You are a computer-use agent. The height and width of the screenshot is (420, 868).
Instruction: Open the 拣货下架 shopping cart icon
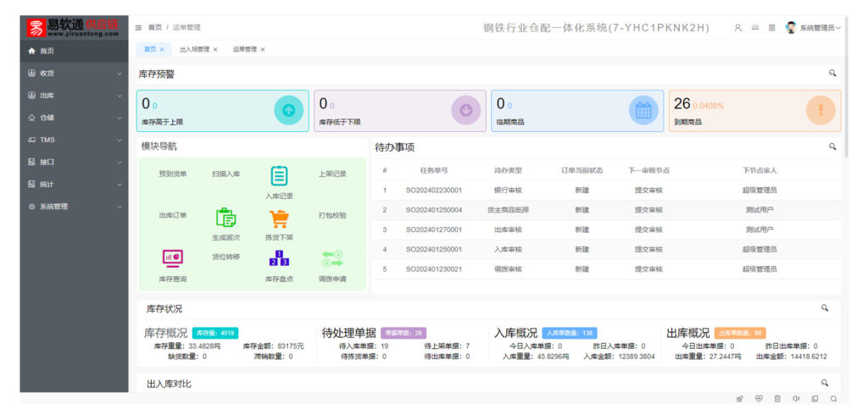(279, 218)
